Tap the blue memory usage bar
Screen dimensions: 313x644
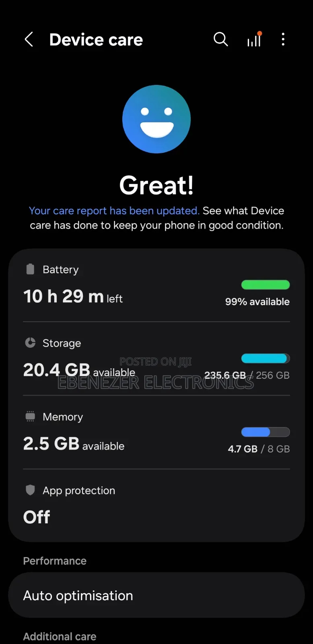click(266, 432)
